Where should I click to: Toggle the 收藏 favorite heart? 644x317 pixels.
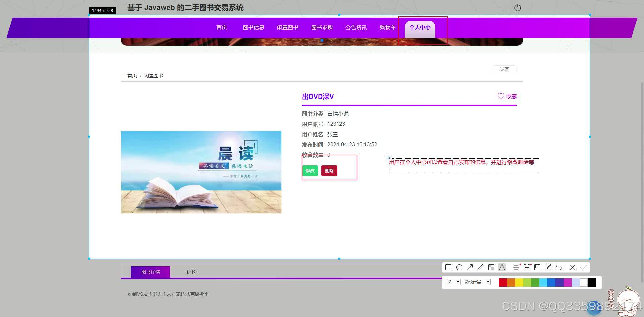tap(507, 96)
